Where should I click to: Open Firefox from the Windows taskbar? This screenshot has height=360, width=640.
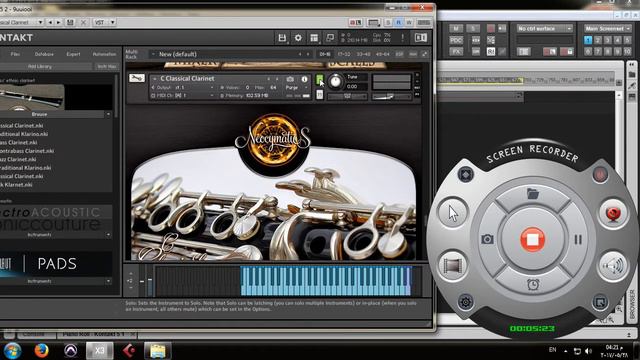point(41,350)
